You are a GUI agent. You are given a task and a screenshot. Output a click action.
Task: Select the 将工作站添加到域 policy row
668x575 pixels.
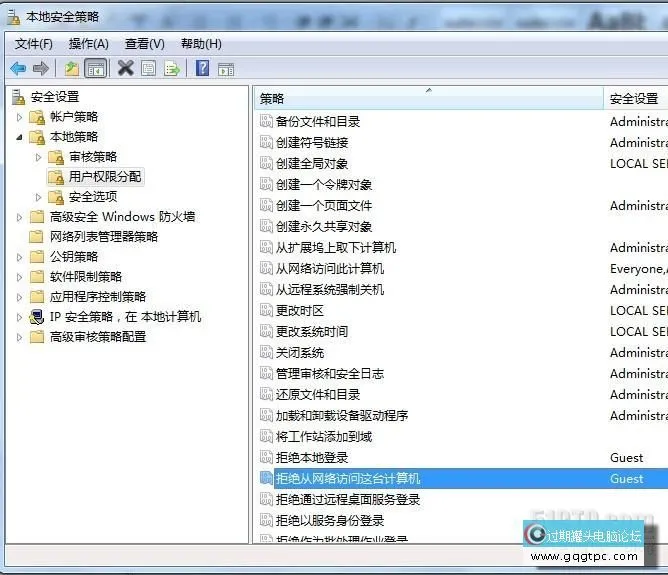coord(461,437)
